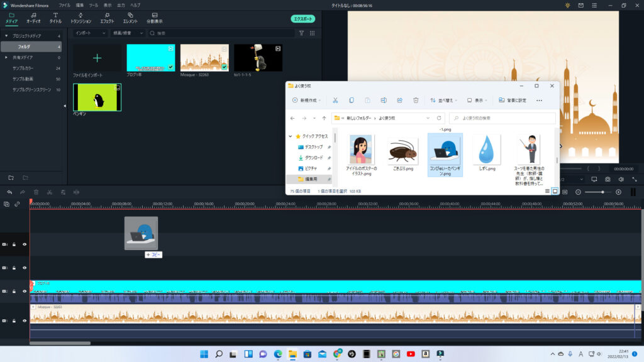Screen dimensions: 644x362
Task: Open Microsoft Edge from the taskbar
Action: (x=278, y=354)
